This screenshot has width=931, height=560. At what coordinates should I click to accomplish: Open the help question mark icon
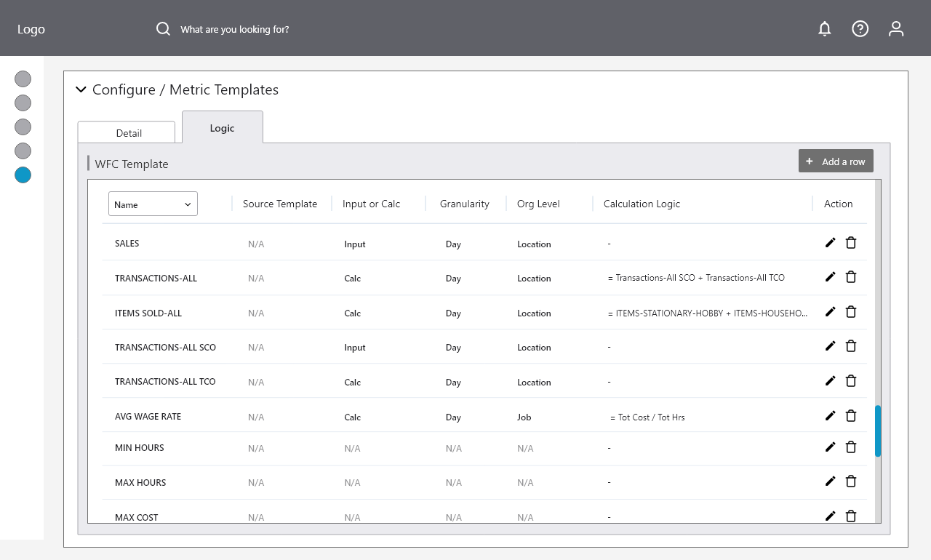[860, 29]
